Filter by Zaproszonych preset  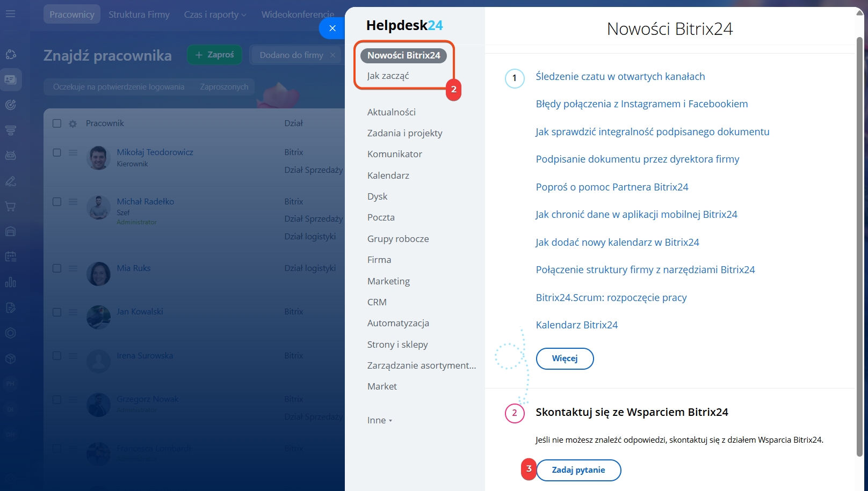coord(224,87)
